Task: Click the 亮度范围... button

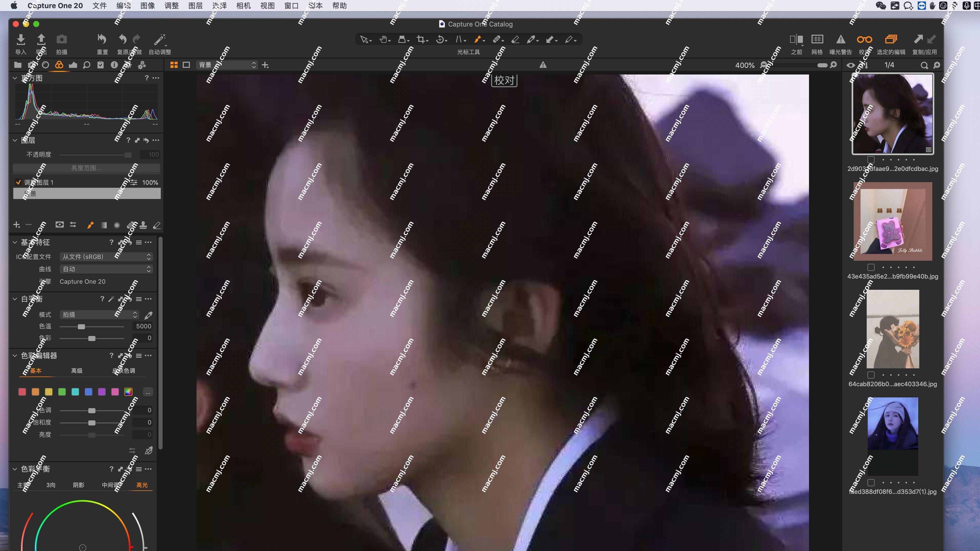Action: [x=86, y=168]
